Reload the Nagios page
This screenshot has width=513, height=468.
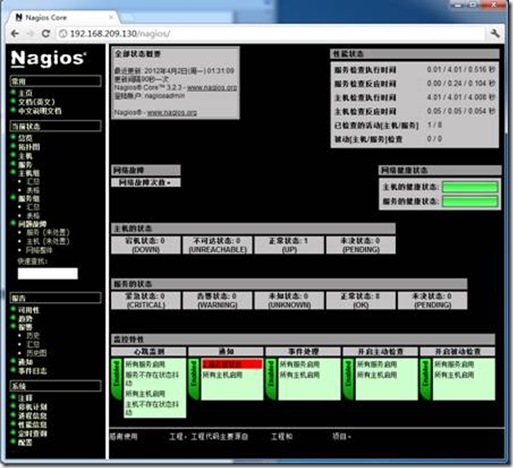tap(46, 33)
